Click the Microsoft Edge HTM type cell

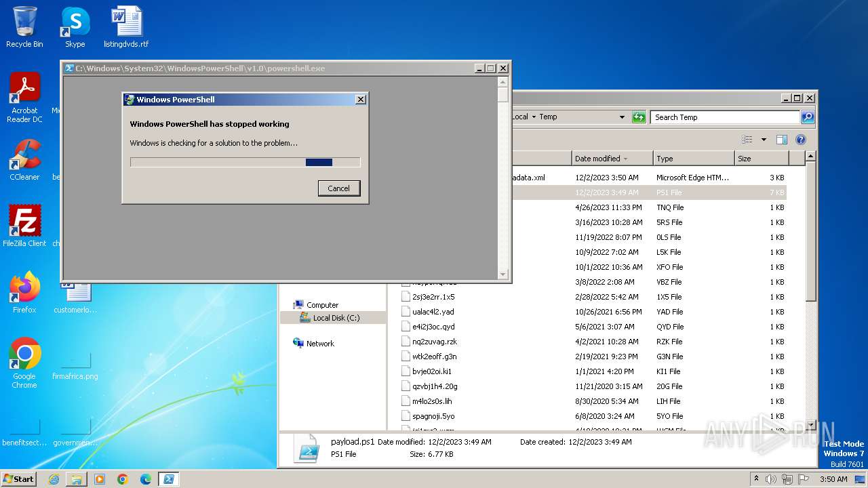tap(692, 178)
